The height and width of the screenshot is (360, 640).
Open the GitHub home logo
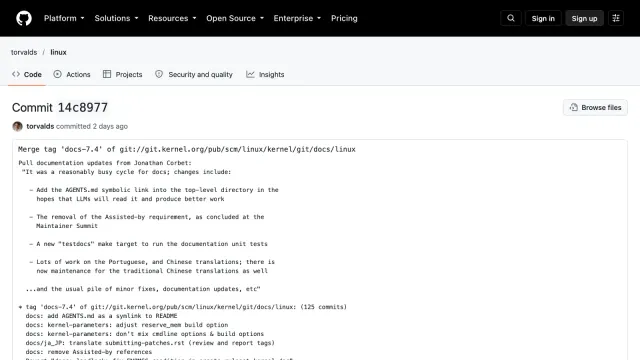click(x=24, y=18)
